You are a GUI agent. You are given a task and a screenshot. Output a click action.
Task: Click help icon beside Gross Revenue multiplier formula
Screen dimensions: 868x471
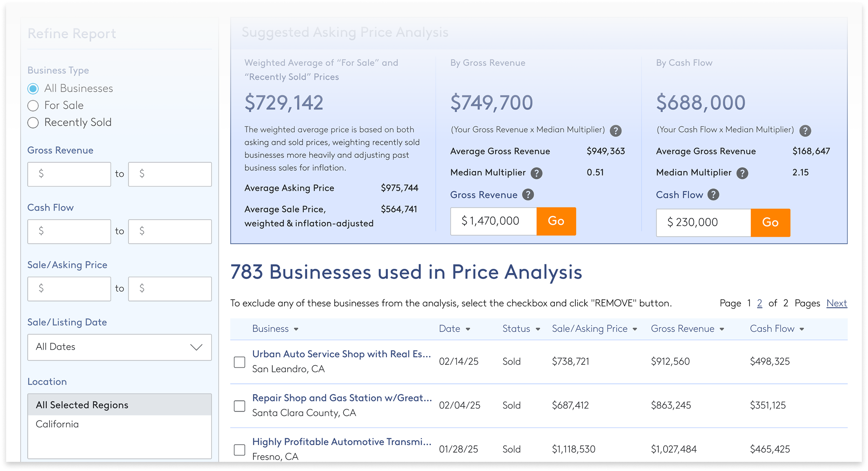pos(615,131)
